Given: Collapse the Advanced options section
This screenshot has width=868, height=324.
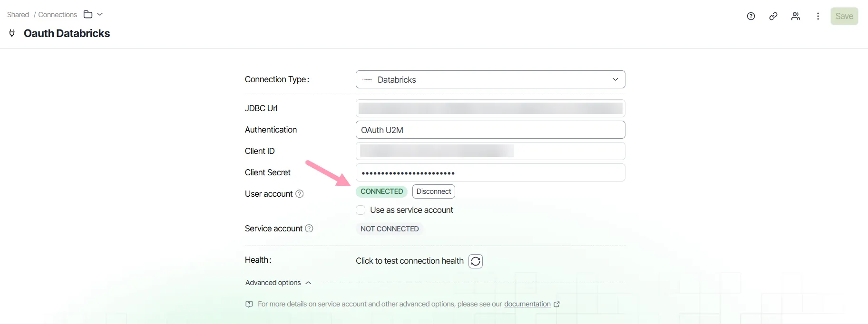Looking at the screenshot, I should point(278,283).
